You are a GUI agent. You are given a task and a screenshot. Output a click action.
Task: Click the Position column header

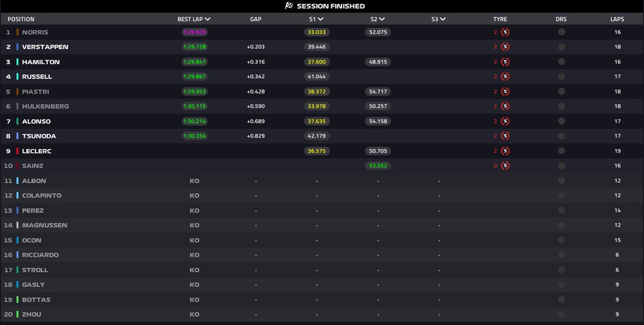click(21, 20)
